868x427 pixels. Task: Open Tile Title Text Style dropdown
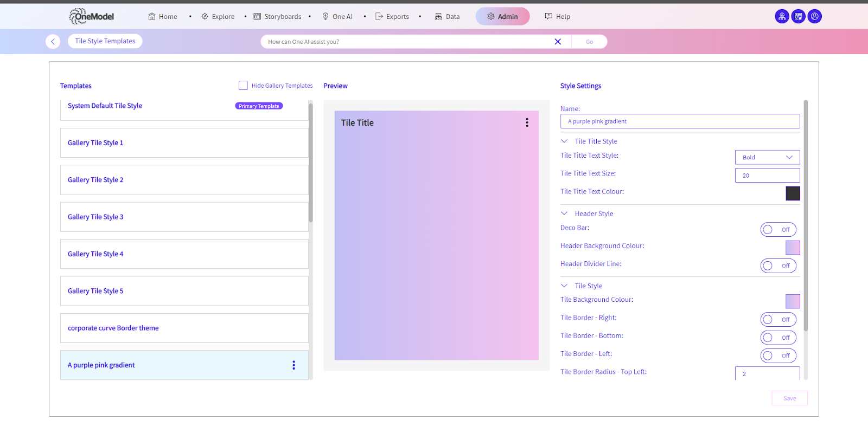point(767,157)
